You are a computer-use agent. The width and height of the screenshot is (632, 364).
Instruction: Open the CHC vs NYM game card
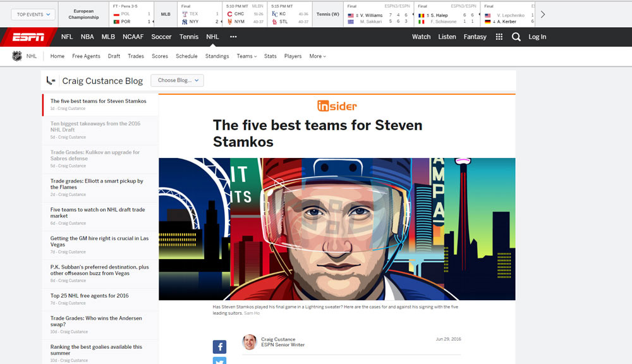tap(245, 15)
